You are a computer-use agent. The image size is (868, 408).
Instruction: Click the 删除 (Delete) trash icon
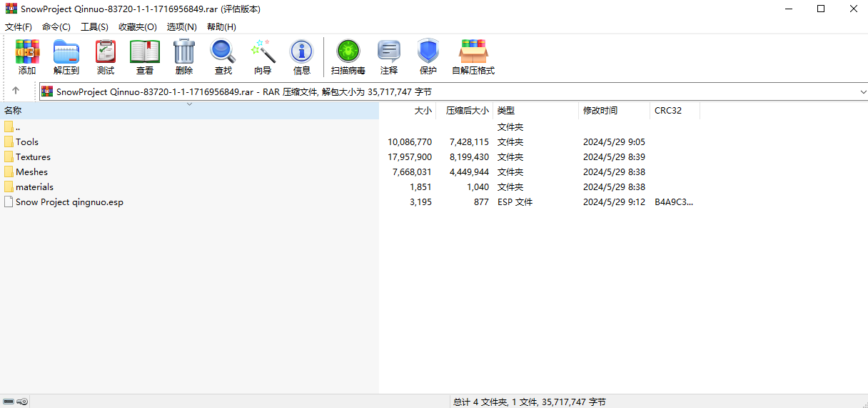pyautogui.click(x=184, y=51)
